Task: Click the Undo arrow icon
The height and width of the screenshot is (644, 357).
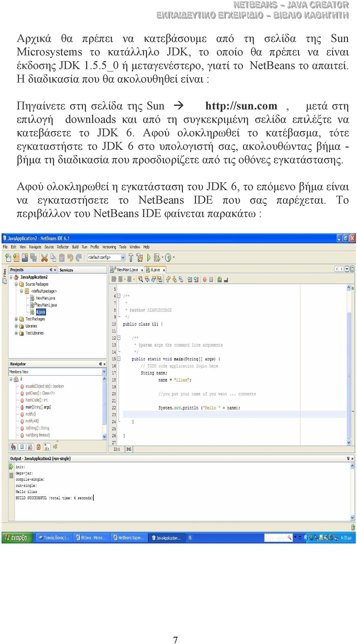Action: click(70, 257)
